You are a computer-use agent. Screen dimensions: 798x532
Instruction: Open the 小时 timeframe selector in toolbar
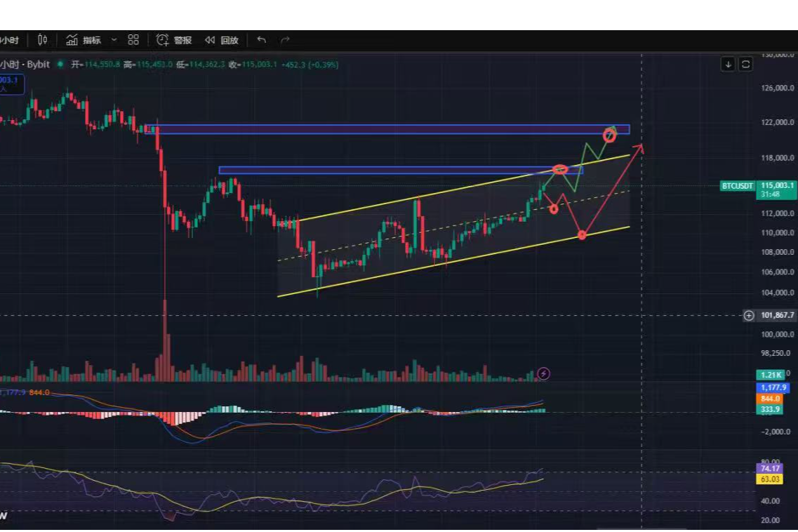9,40
